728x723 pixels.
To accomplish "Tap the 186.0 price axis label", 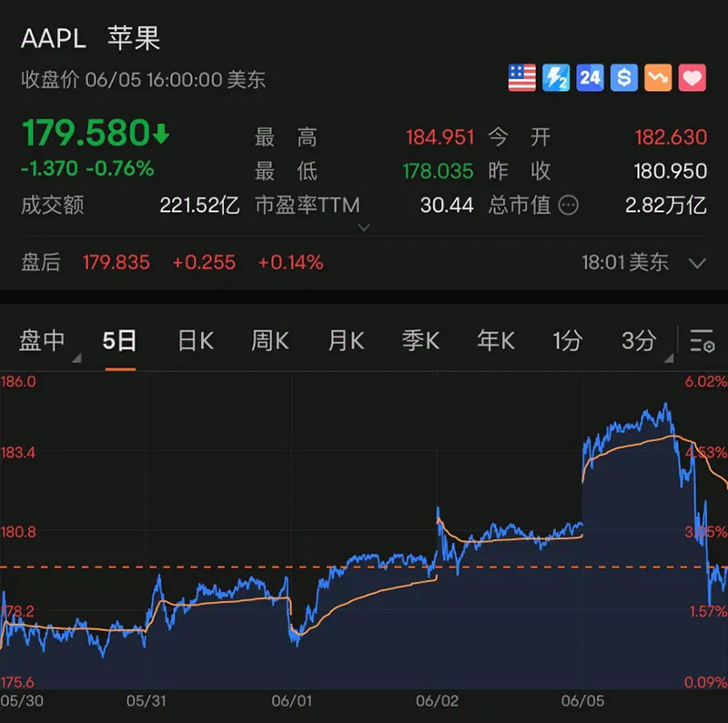I will tap(18, 381).
